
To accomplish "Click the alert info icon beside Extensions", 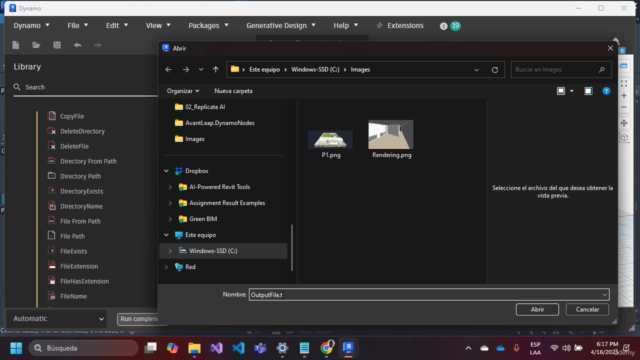I will click(443, 26).
